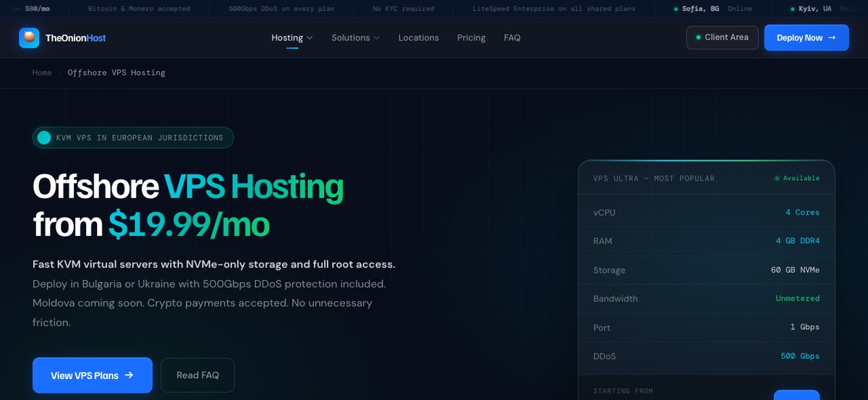Click the DDoS row label

click(605, 357)
